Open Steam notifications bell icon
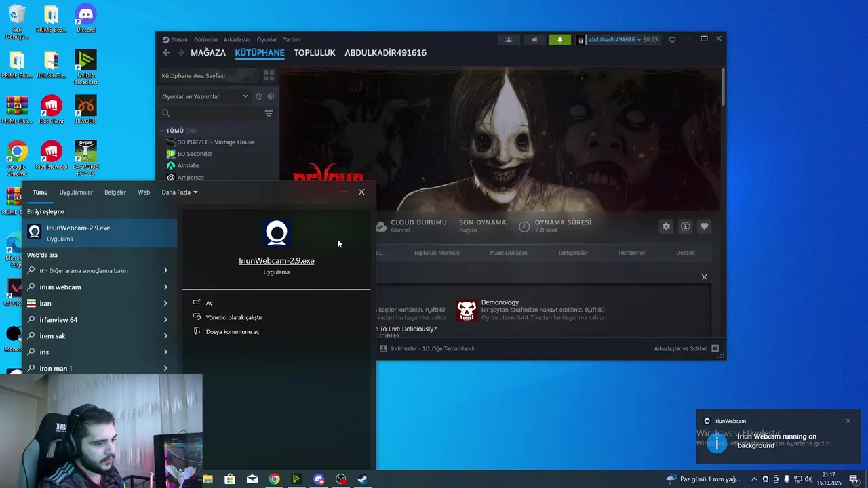Viewport: 868px width, 488px height. click(560, 39)
